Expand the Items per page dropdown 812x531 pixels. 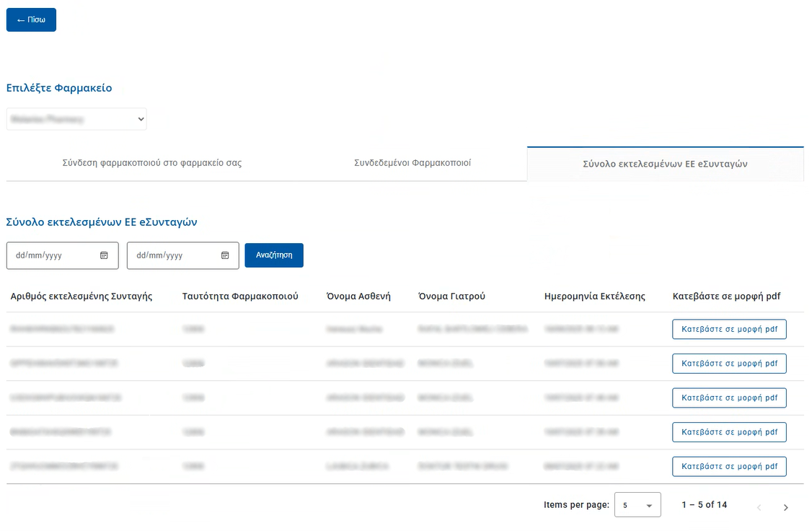coord(637,506)
